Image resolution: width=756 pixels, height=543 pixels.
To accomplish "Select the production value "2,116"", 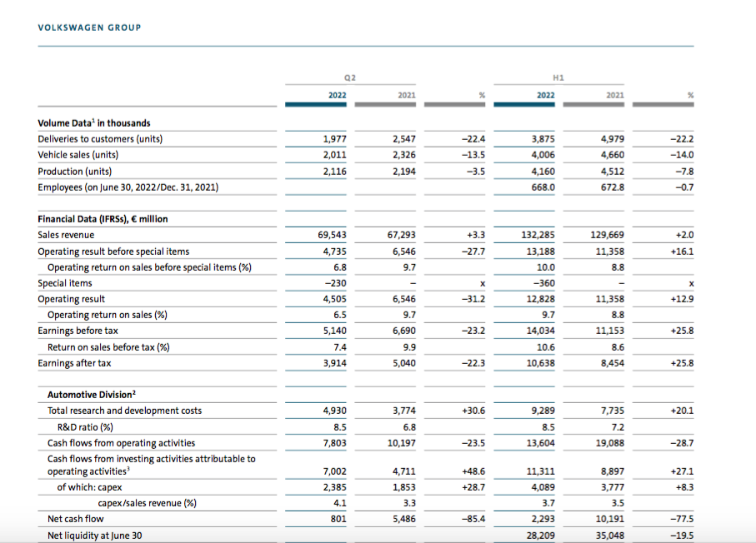I will coord(334,171).
